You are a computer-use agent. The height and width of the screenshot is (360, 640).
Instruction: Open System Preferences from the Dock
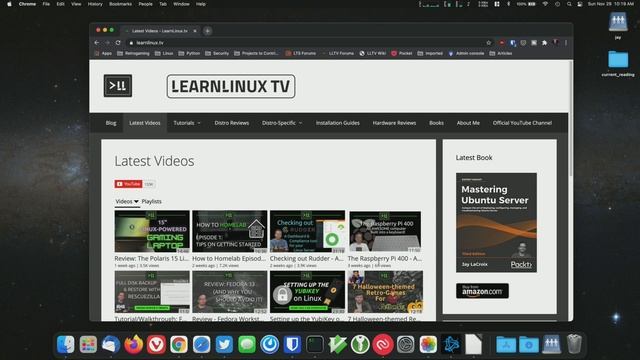click(x=405, y=344)
